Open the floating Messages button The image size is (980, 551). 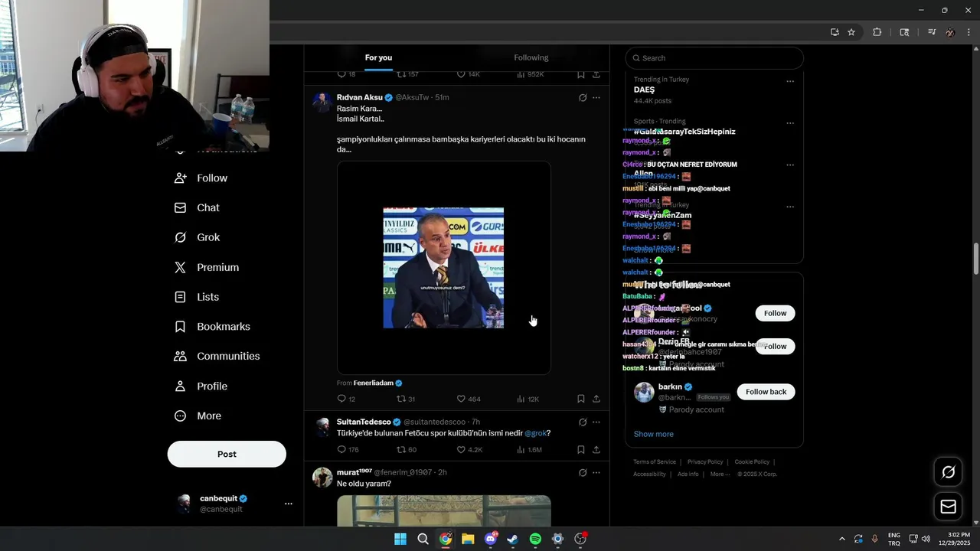click(x=948, y=507)
